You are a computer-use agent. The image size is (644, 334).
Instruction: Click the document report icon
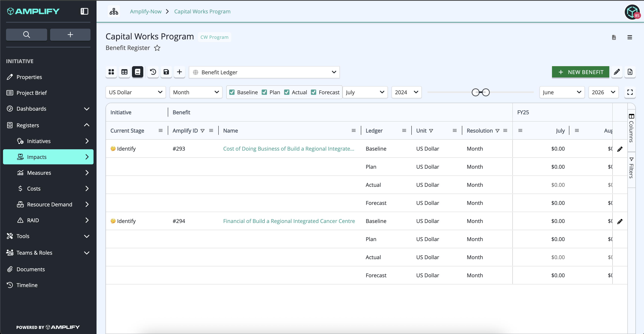(614, 37)
